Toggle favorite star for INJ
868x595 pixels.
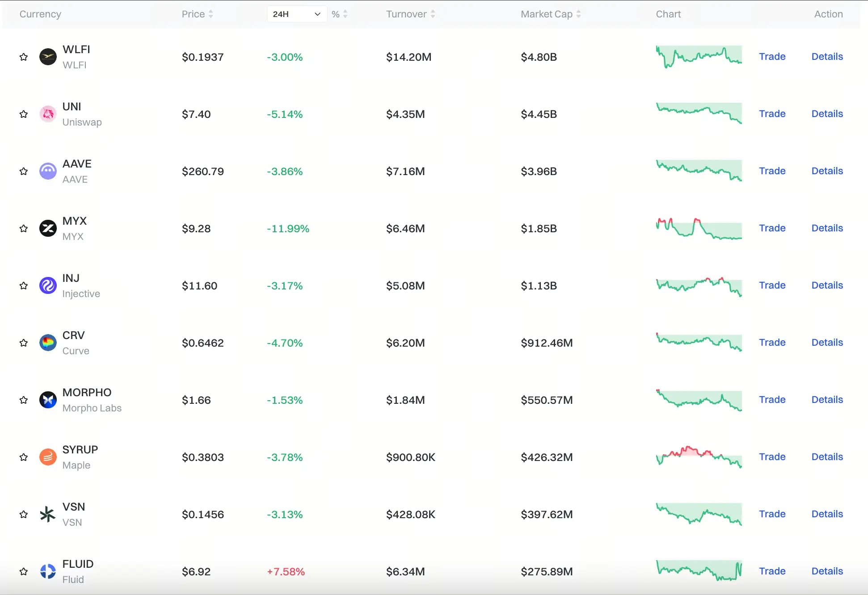pos(24,285)
